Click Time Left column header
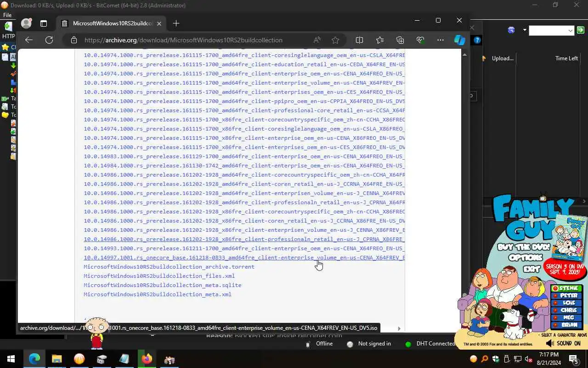 click(566, 58)
